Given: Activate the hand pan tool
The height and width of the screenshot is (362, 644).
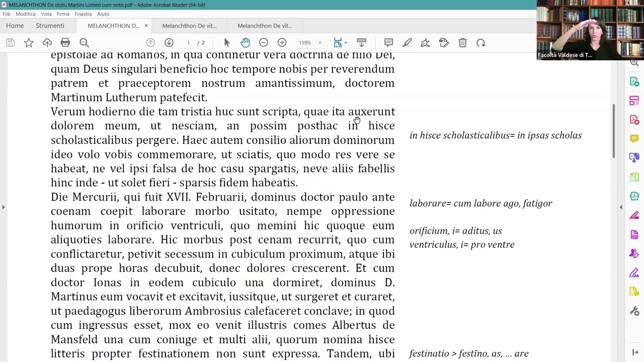Looking at the screenshot, I should 245,43.
